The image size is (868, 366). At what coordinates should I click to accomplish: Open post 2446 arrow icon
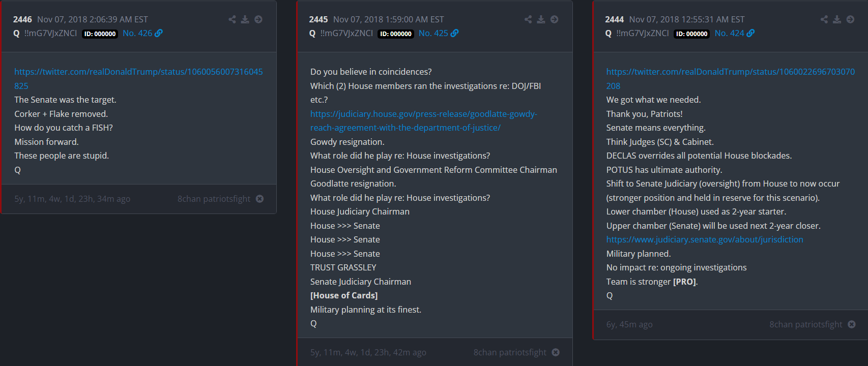tap(258, 19)
